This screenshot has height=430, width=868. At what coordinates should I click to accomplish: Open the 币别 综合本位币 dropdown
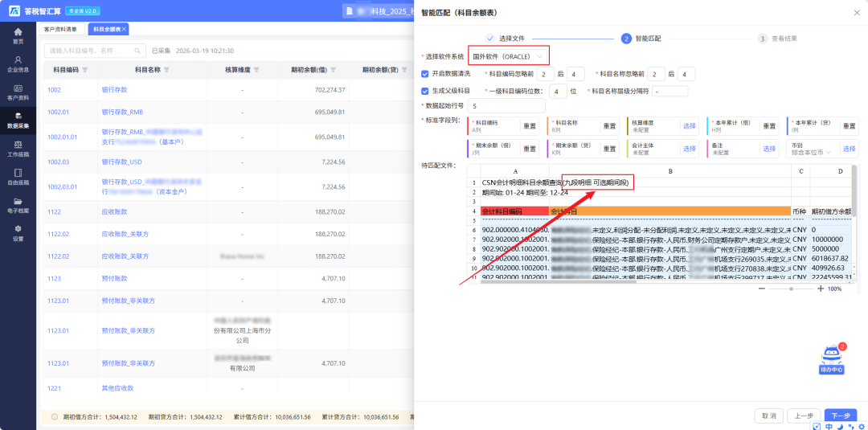(812, 151)
